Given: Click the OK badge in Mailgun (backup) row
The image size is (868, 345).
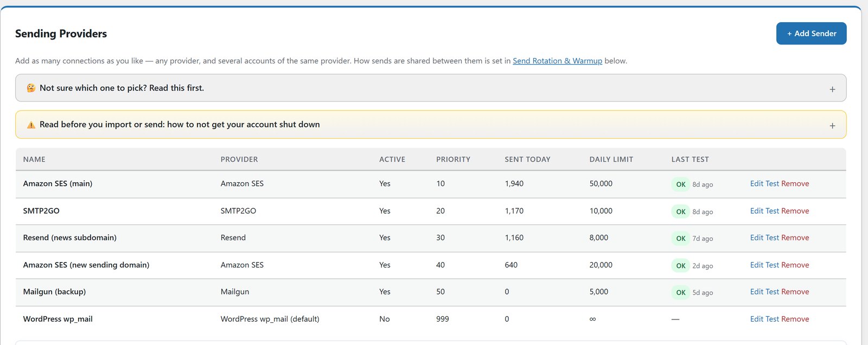Looking at the screenshot, I should 681,292.
